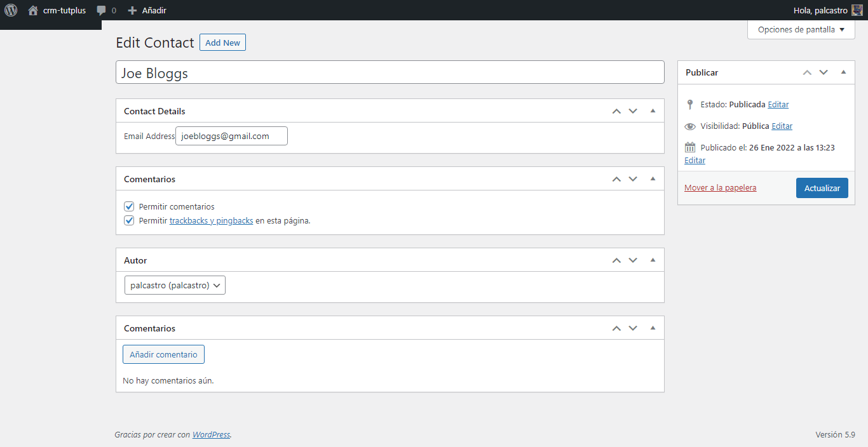
Task: Disable Permitir trackbacks y pingbacks
Action: coord(129,220)
